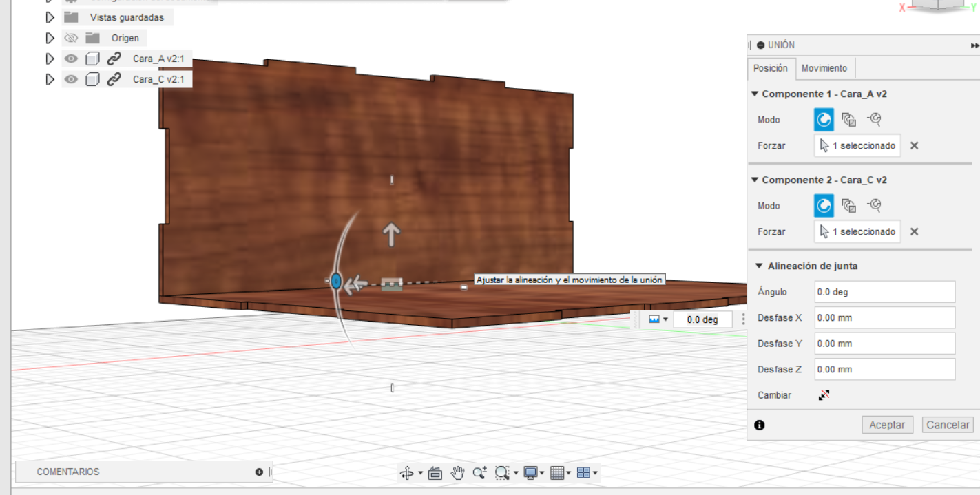Collapse the Alineación de junta section
The width and height of the screenshot is (980, 495).
click(x=759, y=266)
